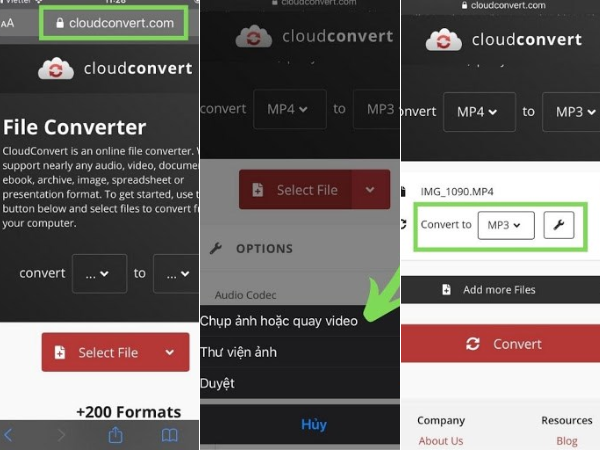The height and width of the screenshot is (450, 600).
Task: Open the Safari share sheet icon
Action: [115, 435]
